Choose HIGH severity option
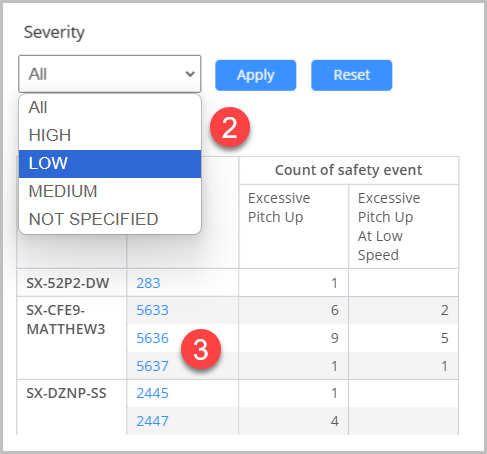487x454 pixels. (x=110, y=135)
